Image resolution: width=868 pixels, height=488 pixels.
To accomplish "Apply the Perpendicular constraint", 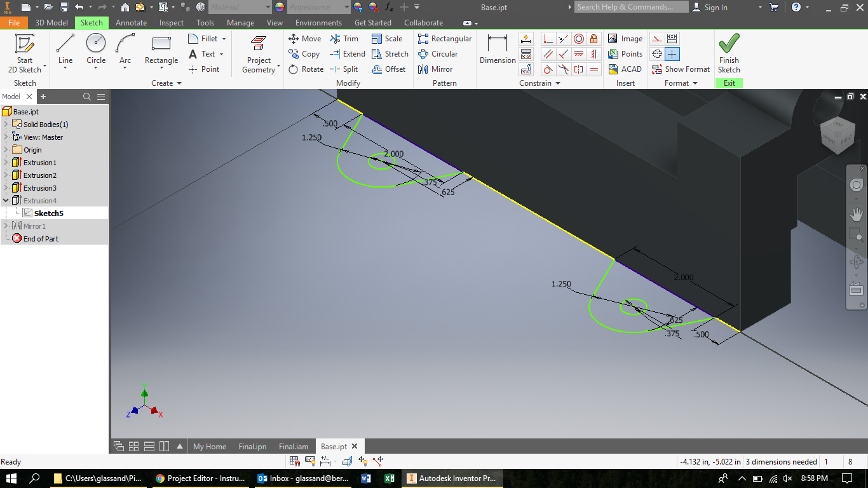I will 564,54.
